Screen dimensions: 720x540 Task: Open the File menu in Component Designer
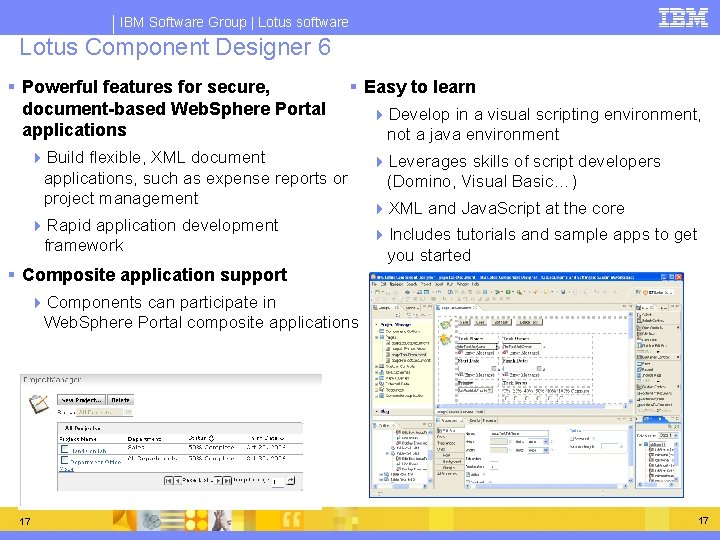[374, 284]
